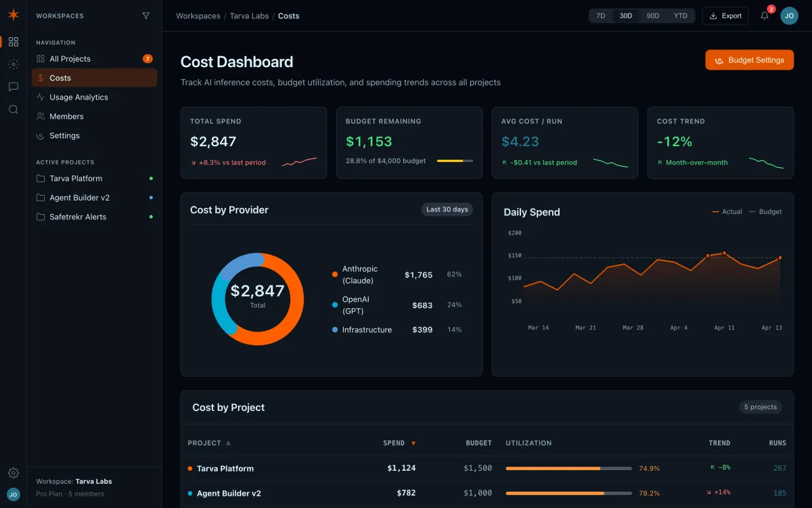Open the notifications bell
The width and height of the screenshot is (812, 508).
tap(765, 16)
